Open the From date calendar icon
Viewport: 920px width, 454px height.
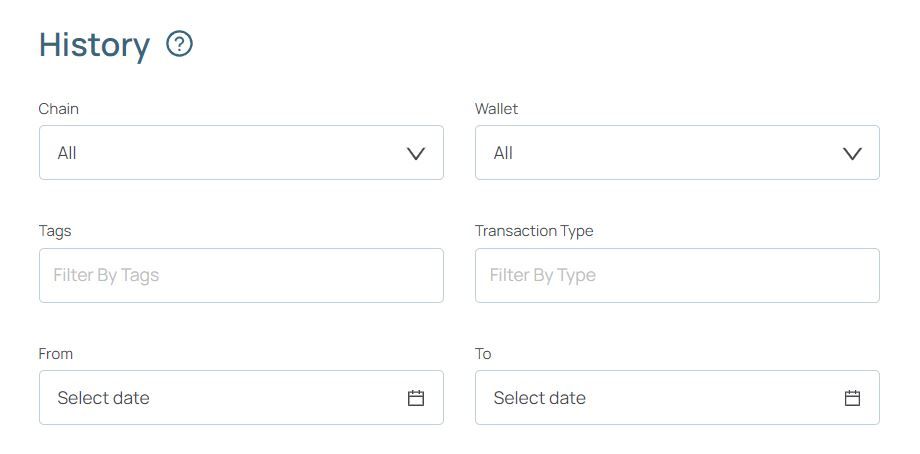[416, 398]
